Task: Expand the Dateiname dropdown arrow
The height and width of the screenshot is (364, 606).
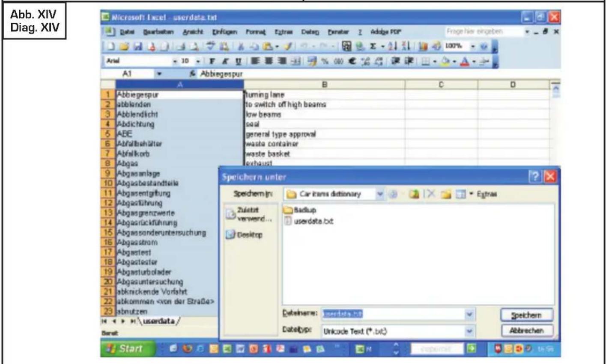Action: [x=470, y=314]
